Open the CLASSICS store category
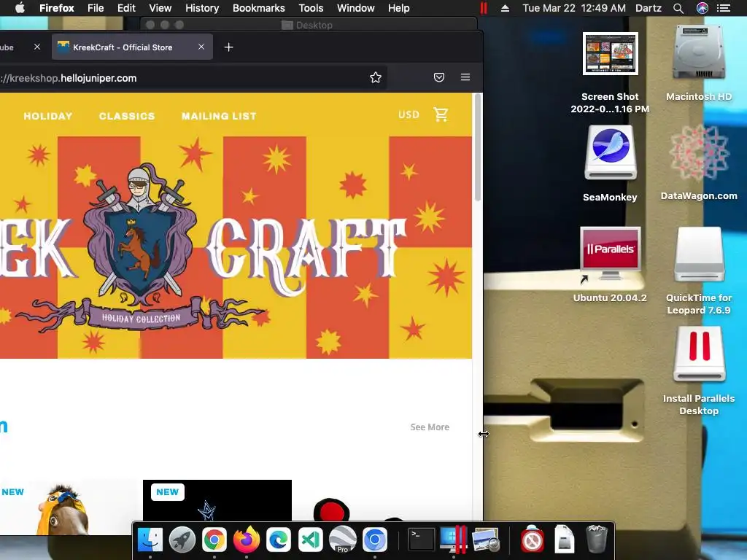 point(127,116)
